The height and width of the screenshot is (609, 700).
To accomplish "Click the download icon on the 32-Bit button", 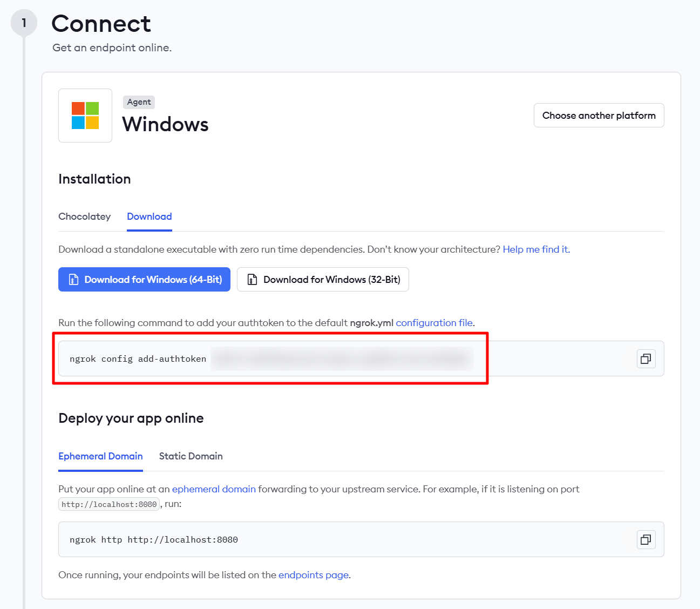I will click(252, 279).
